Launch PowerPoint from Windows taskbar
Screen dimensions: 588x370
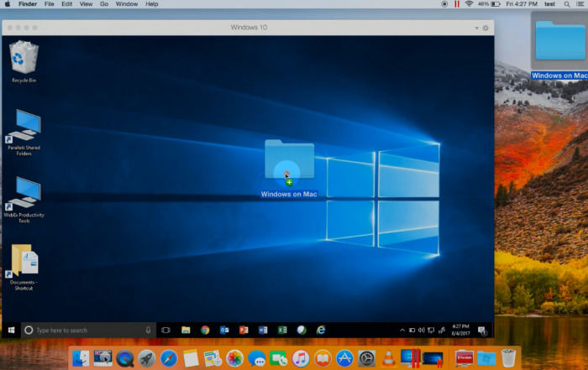point(244,330)
